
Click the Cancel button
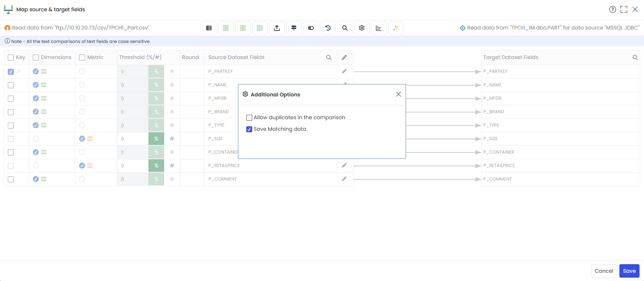tap(604, 271)
